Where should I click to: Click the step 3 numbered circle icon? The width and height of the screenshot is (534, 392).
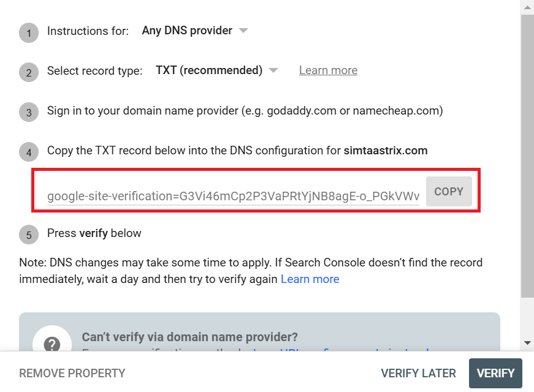[x=29, y=113]
